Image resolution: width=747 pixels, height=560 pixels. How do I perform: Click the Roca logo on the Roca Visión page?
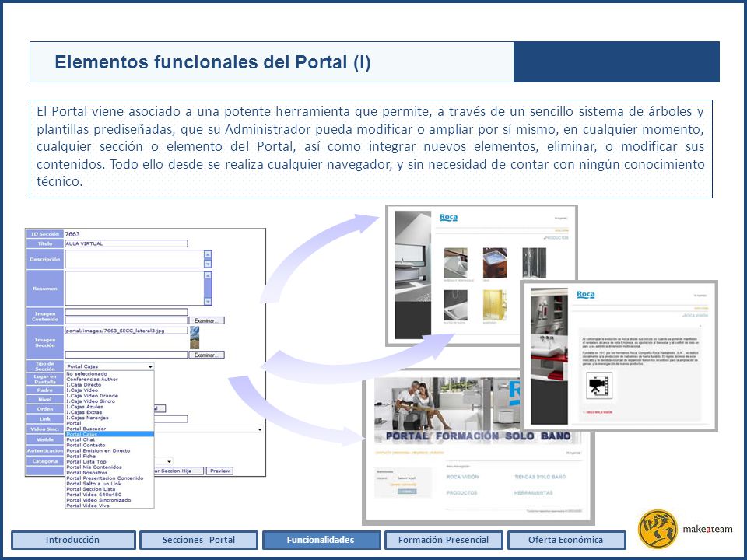click(x=585, y=294)
